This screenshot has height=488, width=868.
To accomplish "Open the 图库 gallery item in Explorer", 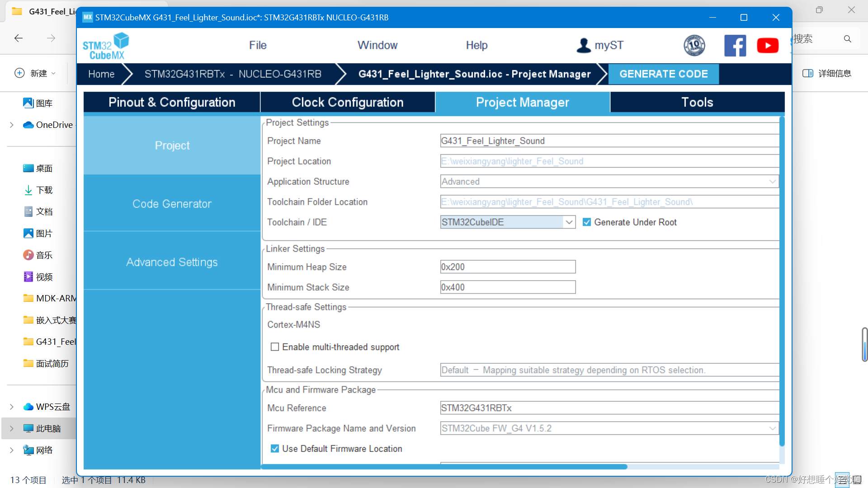I will (x=38, y=103).
